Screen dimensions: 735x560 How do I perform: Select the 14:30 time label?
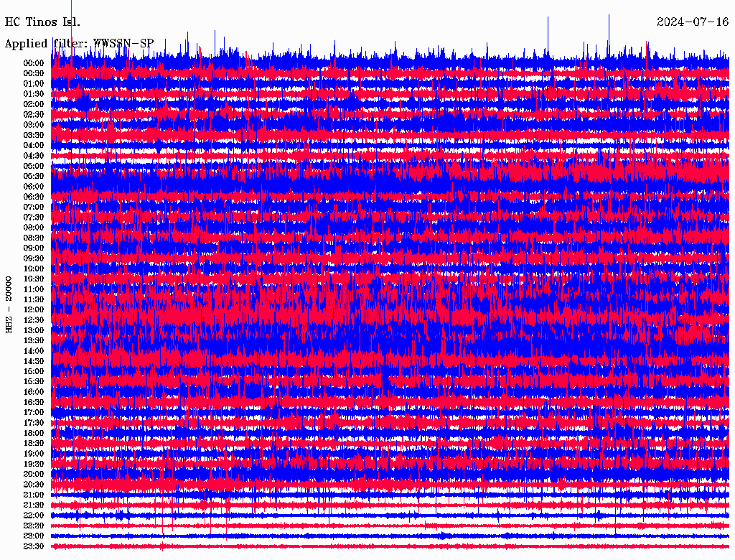coord(34,362)
